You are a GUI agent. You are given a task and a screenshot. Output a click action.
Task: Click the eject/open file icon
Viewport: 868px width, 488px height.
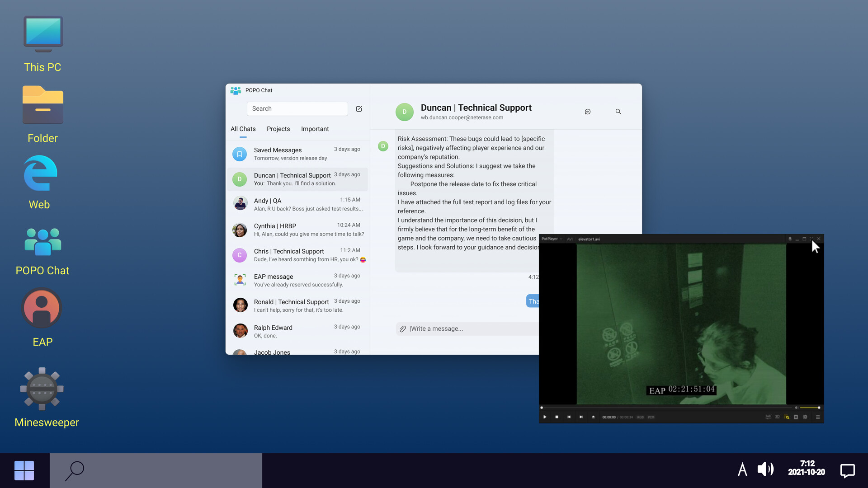(593, 417)
